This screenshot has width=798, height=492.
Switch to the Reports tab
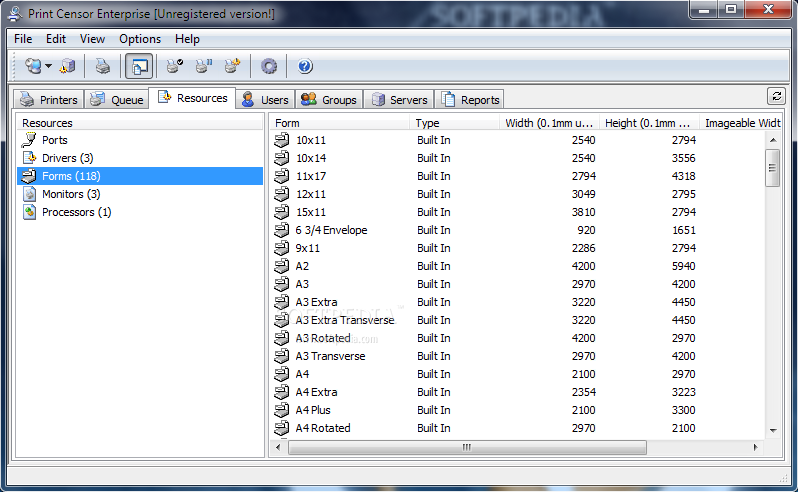pos(470,100)
